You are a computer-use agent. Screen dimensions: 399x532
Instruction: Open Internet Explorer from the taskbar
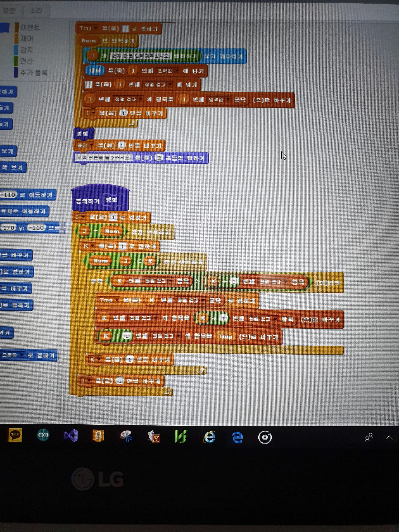[x=209, y=437]
